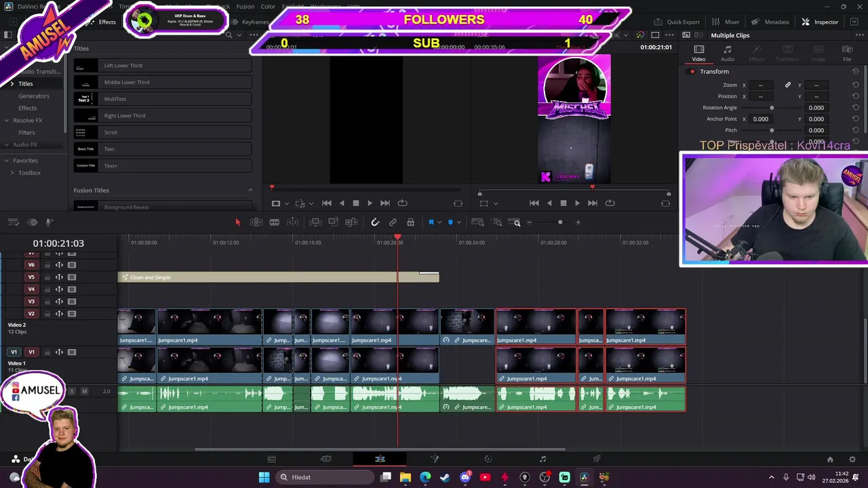Open Windows Start menu

[264, 477]
